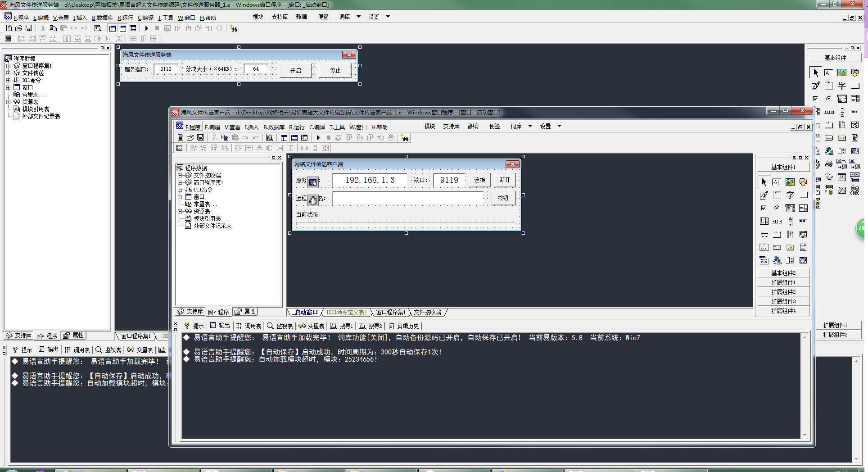Click the Run (play) icon in the client window toolbar
The height and width of the screenshot is (472, 868).
tap(318, 138)
